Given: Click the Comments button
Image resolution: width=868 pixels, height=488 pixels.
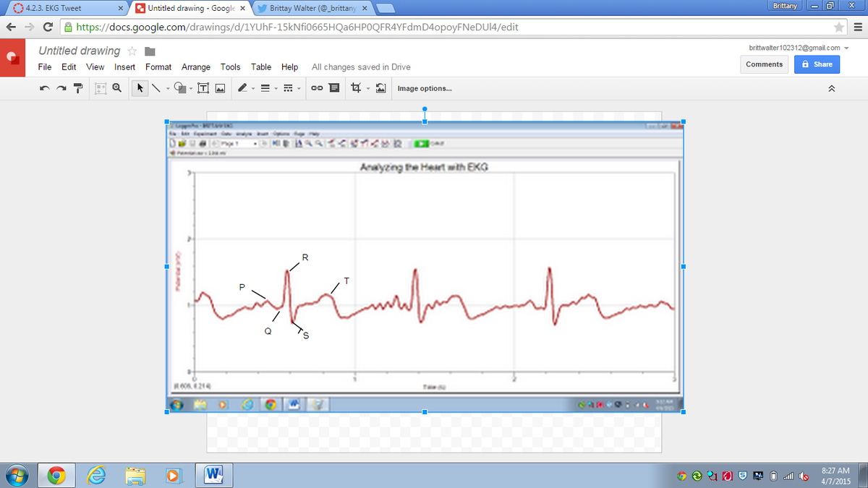Looking at the screenshot, I should click(x=765, y=64).
